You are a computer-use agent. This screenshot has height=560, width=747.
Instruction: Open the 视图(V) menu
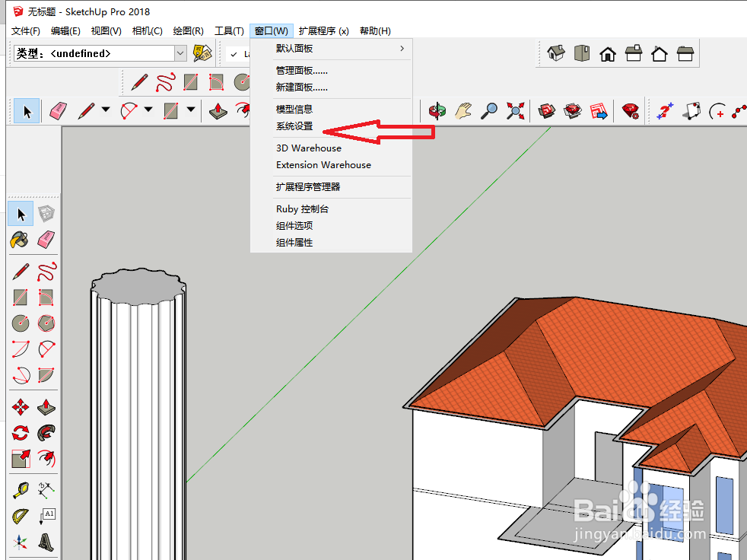[106, 31]
